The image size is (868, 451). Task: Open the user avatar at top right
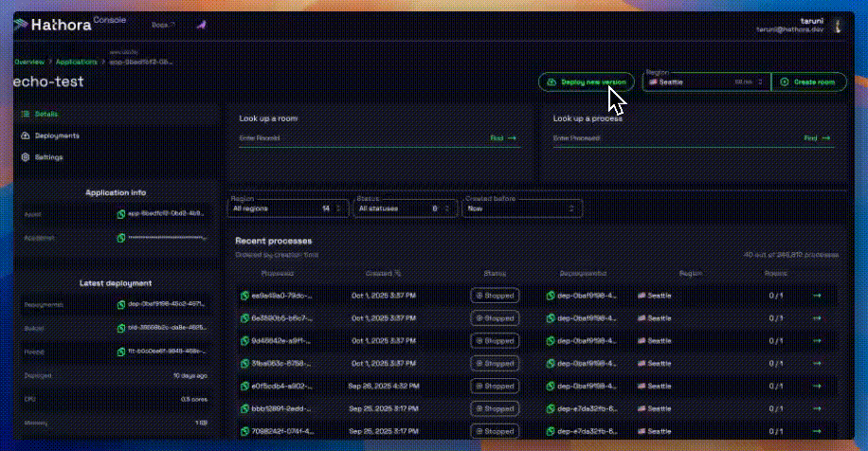838,26
